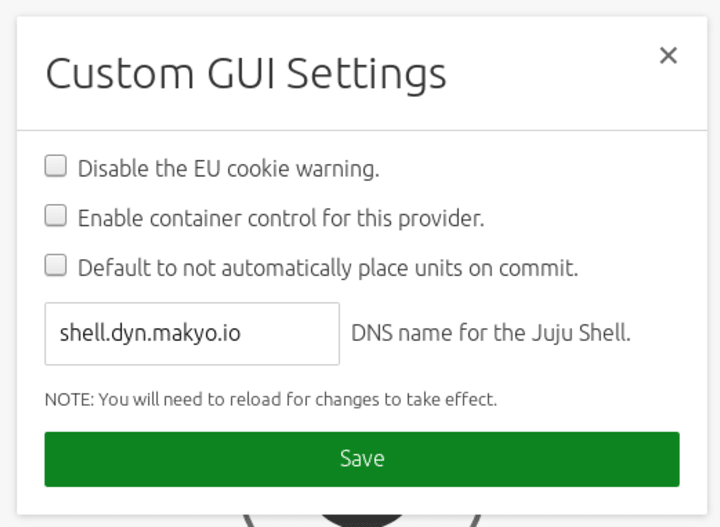Click the left ring arc below the dialog
This screenshot has height=527, width=720.
247,520
